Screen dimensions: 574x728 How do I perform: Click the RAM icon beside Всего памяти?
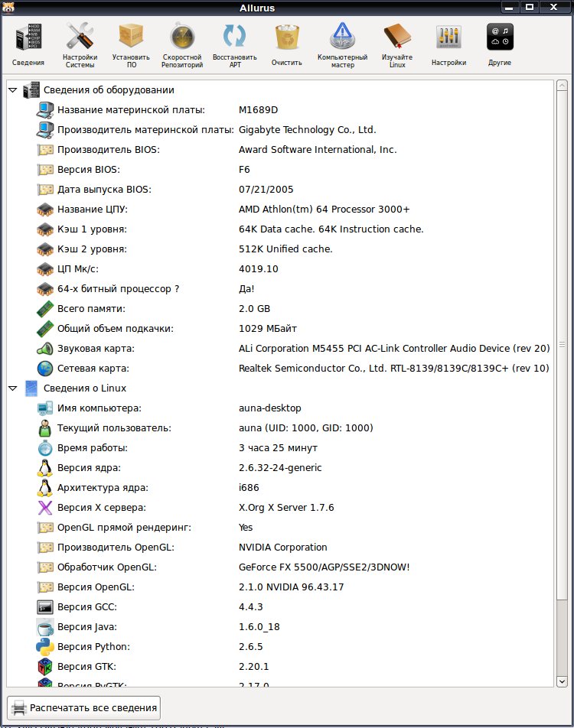(x=45, y=309)
